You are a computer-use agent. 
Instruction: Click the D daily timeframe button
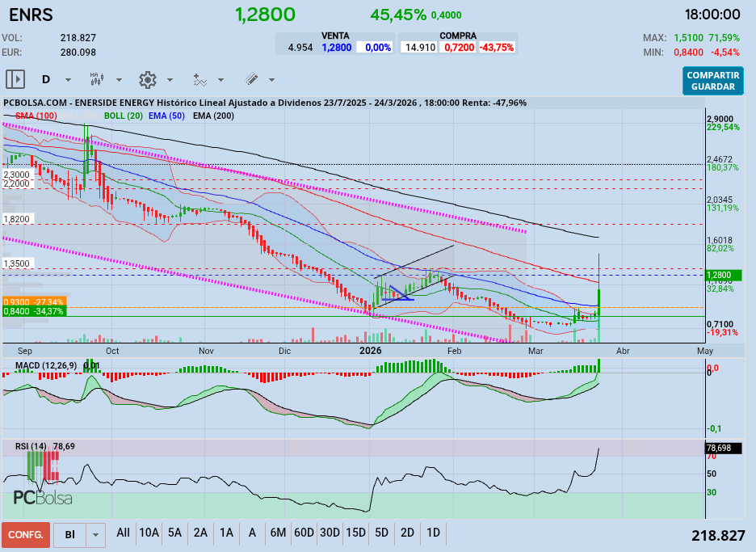[46, 79]
